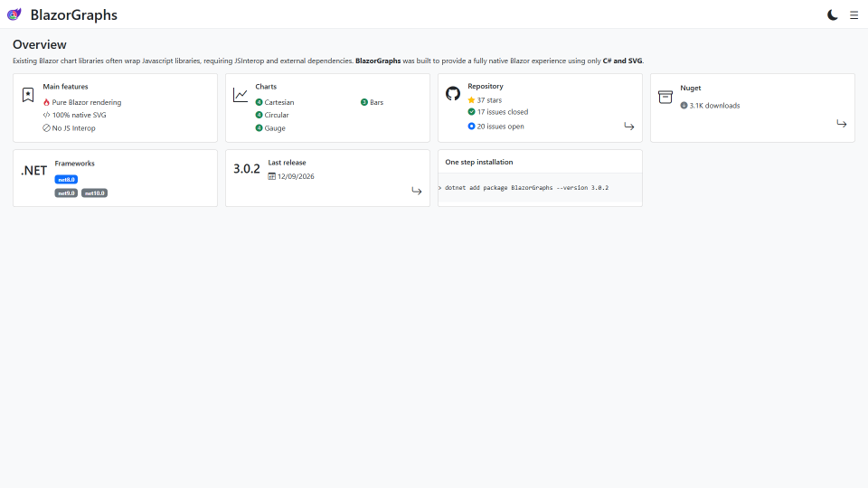
Task: Click the '12/09/2026' release date
Action: (x=296, y=176)
